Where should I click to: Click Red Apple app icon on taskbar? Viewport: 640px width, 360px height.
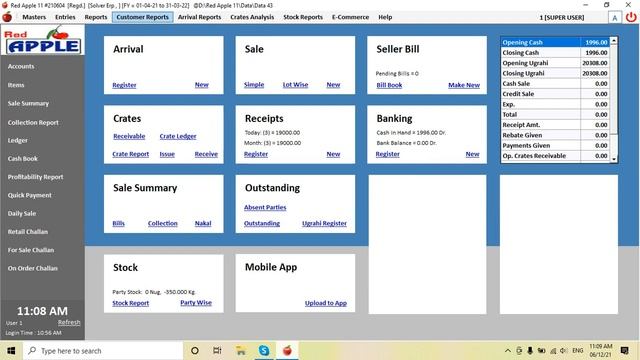pyautogui.click(x=287, y=351)
